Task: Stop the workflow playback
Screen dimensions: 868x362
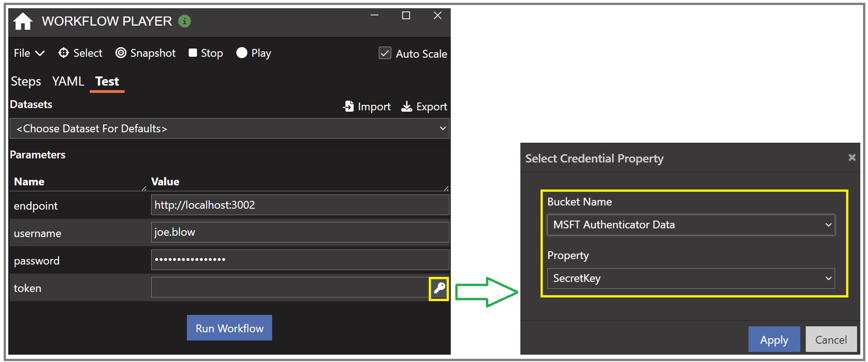Action: pyautogui.click(x=206, y=53)
